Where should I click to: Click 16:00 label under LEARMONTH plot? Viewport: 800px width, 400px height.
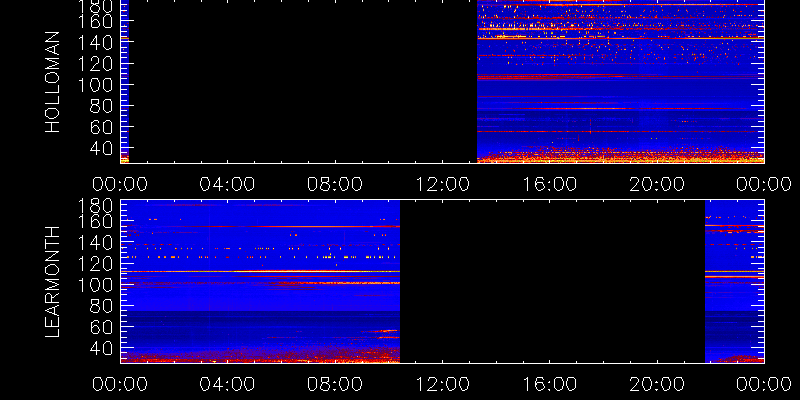[x=549, y=384]
